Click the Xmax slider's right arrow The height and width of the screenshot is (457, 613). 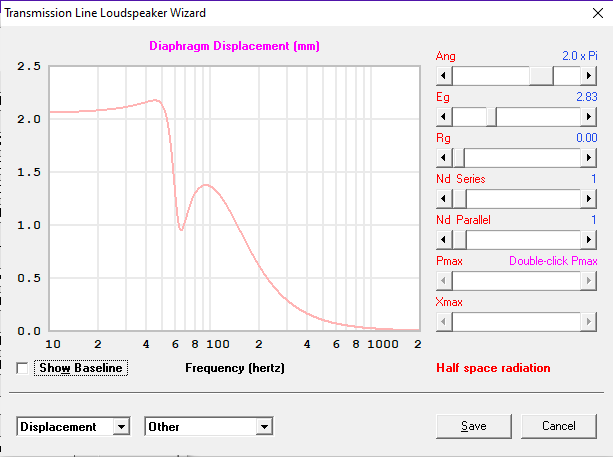coord(588,322)
